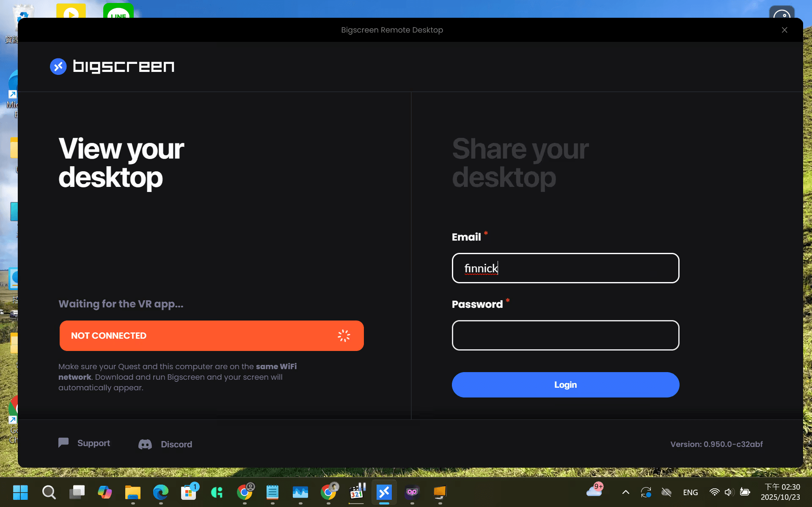Click the NOT CONNECTED status button
Viewport: 812px width, 507px height.
212,336
